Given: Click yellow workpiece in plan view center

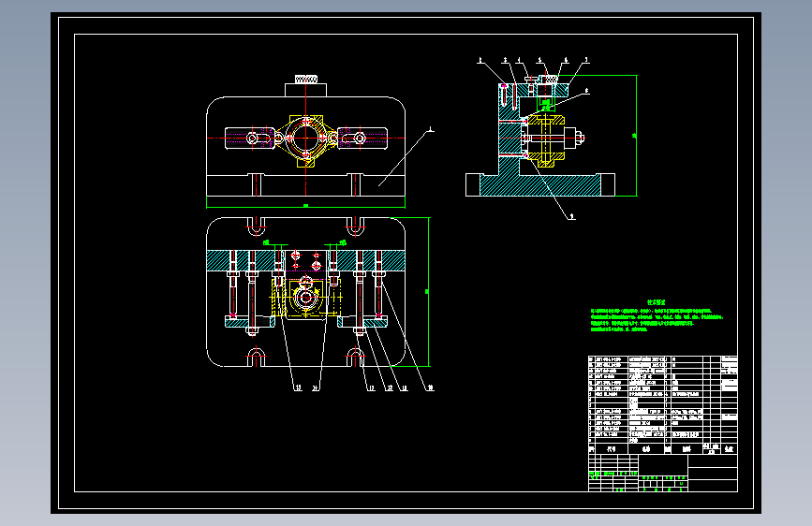Looking at the screenshot, I should (x=306, y=297).
